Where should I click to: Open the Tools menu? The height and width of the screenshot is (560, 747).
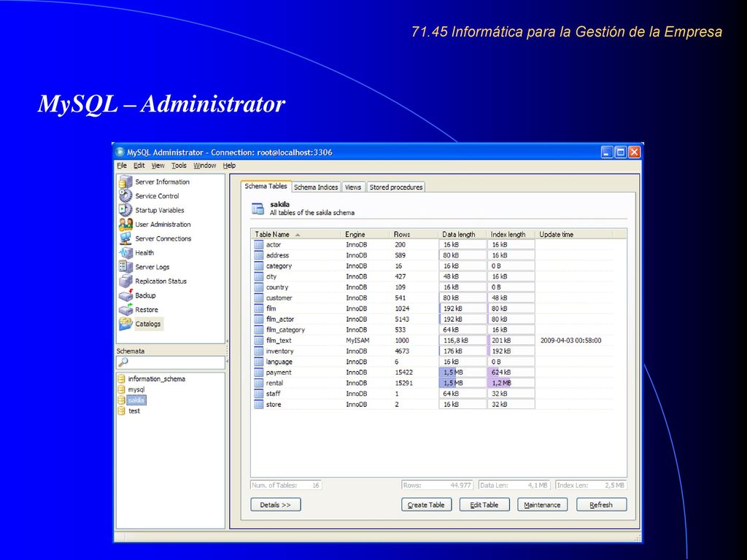tap(179, 166)
